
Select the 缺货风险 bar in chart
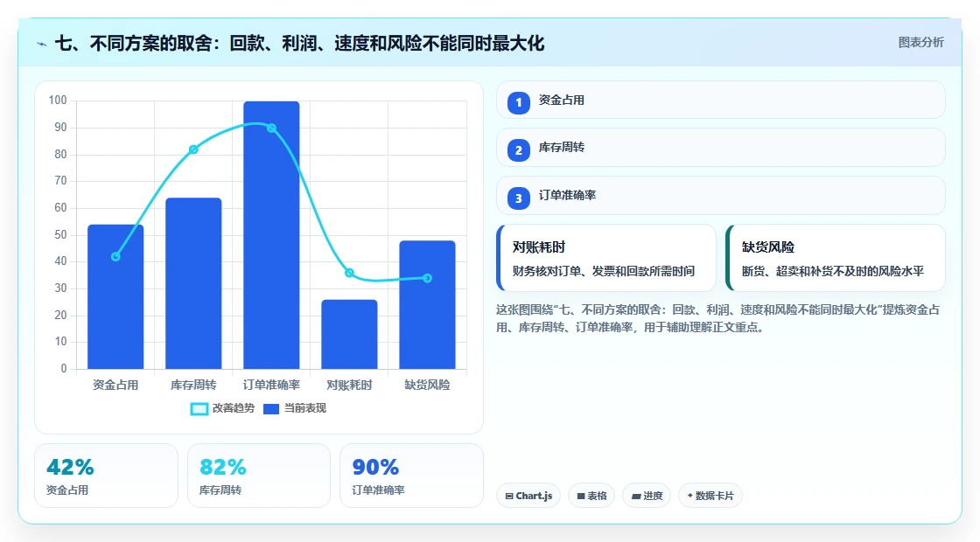click(x=428, y=305)
